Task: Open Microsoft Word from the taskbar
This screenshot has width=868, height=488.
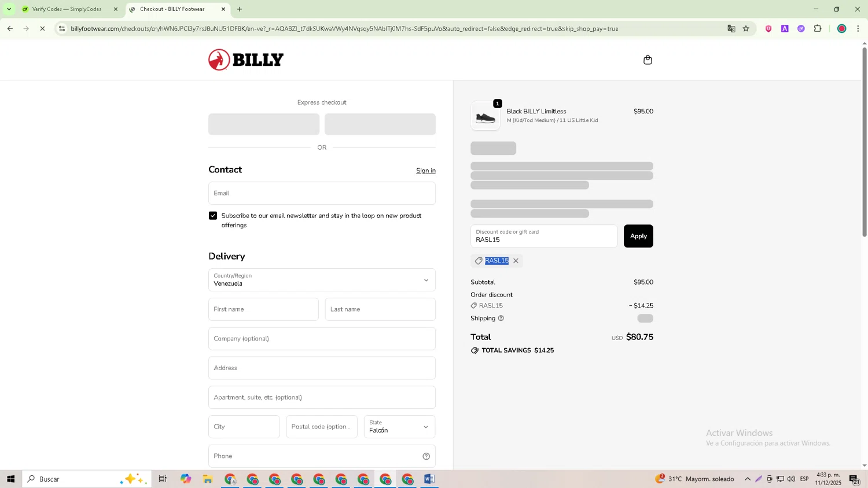Action: coord(429,479)
